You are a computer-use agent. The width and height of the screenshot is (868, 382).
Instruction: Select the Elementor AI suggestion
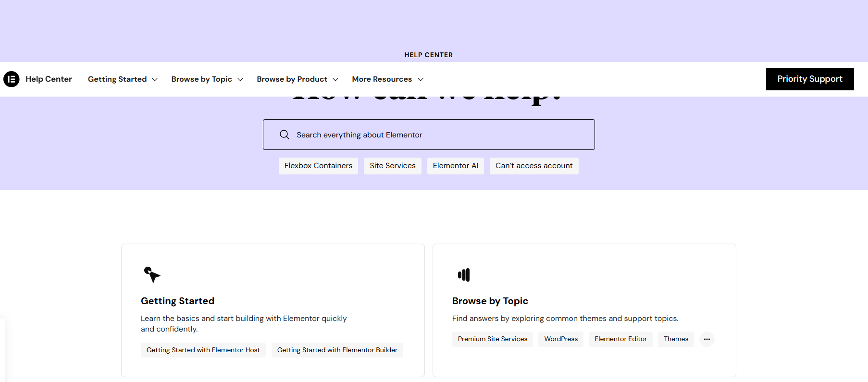[x=456, y=166]
